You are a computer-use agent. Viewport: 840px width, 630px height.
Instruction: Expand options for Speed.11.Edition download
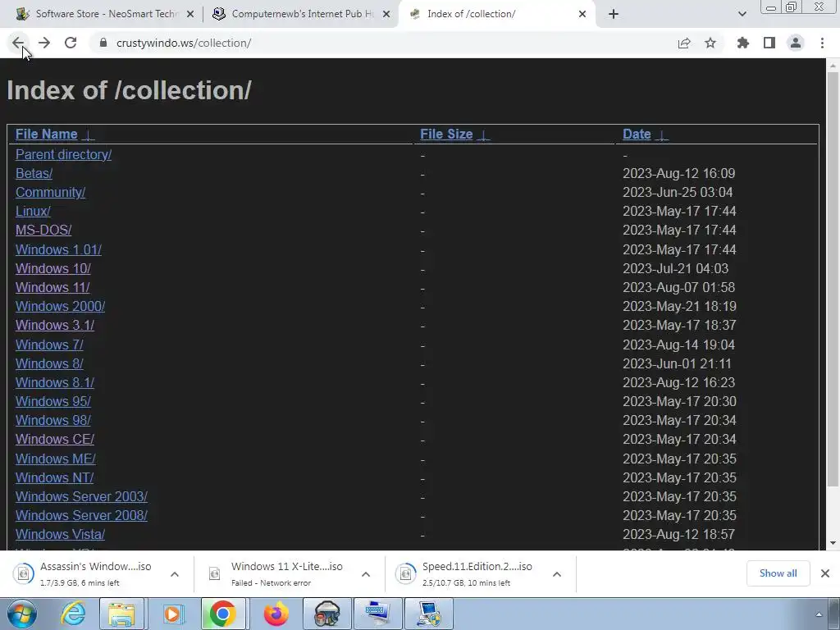557,574
